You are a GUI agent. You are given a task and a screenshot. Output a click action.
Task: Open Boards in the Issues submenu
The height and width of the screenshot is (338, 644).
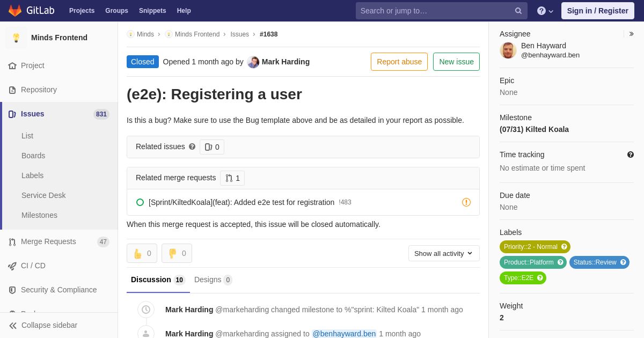[x=33, y=156]
